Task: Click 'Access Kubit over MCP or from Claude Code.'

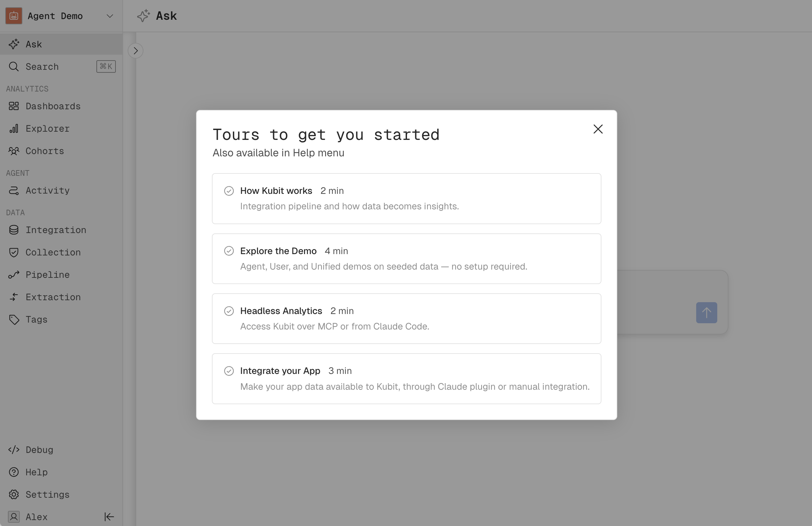Action: 335,326
